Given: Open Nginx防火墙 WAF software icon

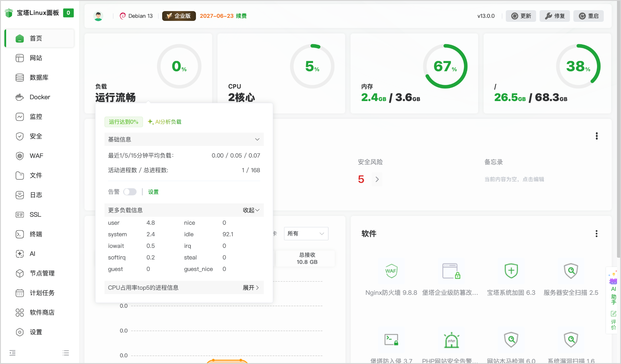Looking at the screenshot, I should coord(391,271).
